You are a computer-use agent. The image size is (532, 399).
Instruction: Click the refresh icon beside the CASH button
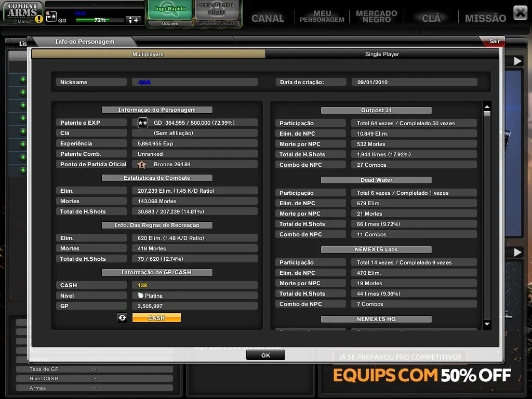(x=122, y=317)
